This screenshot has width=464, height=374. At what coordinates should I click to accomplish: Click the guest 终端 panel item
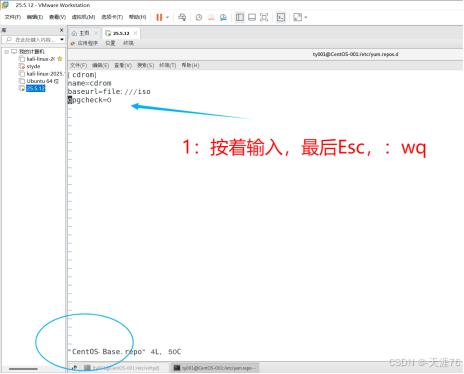click(128, 43)
